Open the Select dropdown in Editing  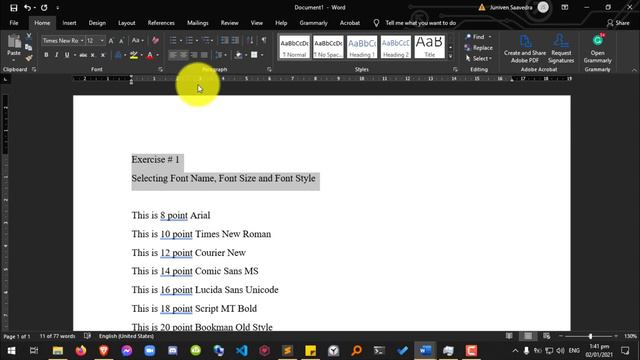[478, 59]
